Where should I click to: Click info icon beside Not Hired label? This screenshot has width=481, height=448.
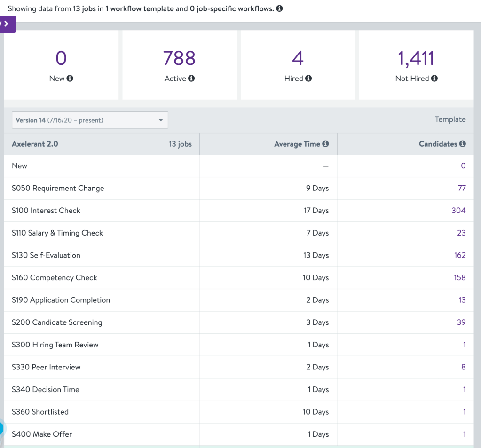tap(434, 79)
